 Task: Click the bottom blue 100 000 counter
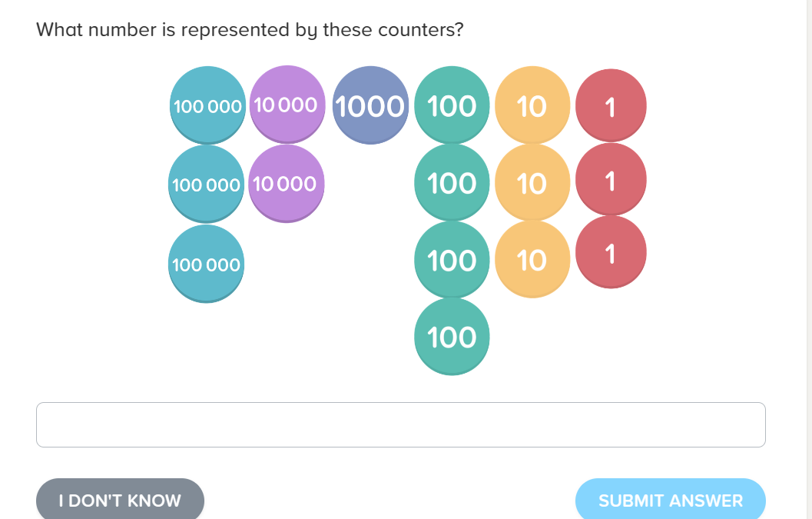(x=207, y=264)
